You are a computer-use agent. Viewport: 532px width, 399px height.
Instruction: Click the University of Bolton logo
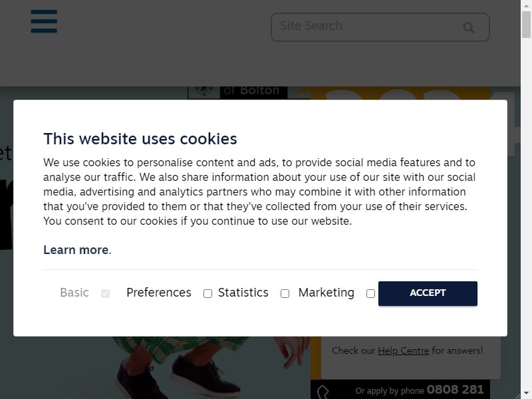pyautogui.click(x=237, y=92)
